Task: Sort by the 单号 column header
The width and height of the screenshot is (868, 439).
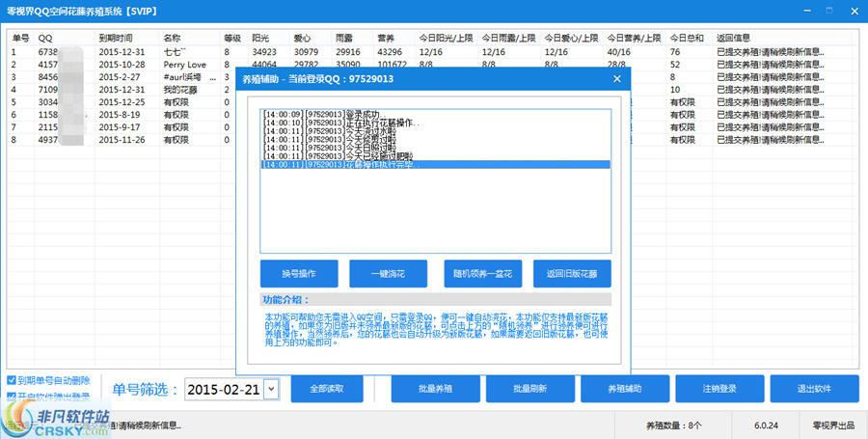Action: pos(20,39)
